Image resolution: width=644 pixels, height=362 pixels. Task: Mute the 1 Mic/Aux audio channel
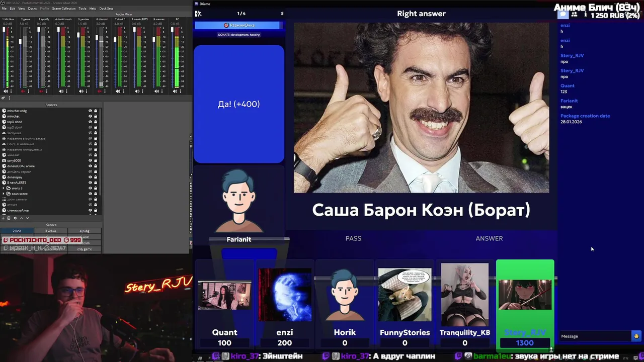(x=6, y=91)
